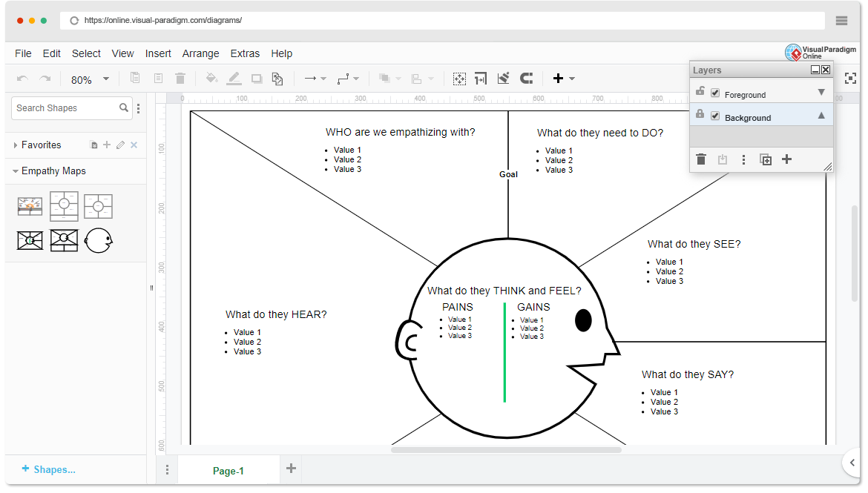
Task: Open the connection arrow style dropdown
Action: coord(315,79)
